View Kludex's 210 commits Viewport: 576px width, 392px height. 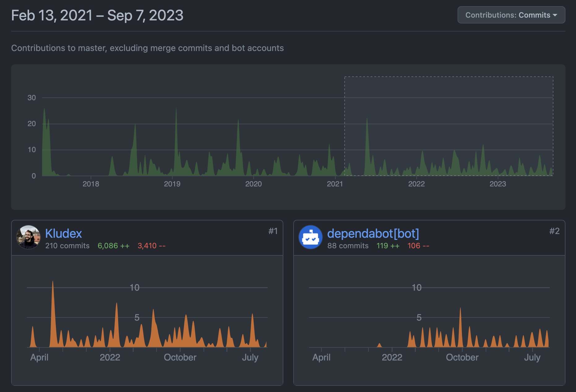67,246
